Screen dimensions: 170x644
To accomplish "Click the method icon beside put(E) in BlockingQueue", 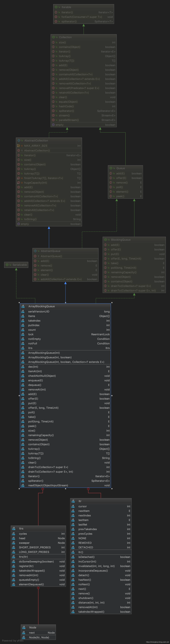I will (x=106, y=254).
